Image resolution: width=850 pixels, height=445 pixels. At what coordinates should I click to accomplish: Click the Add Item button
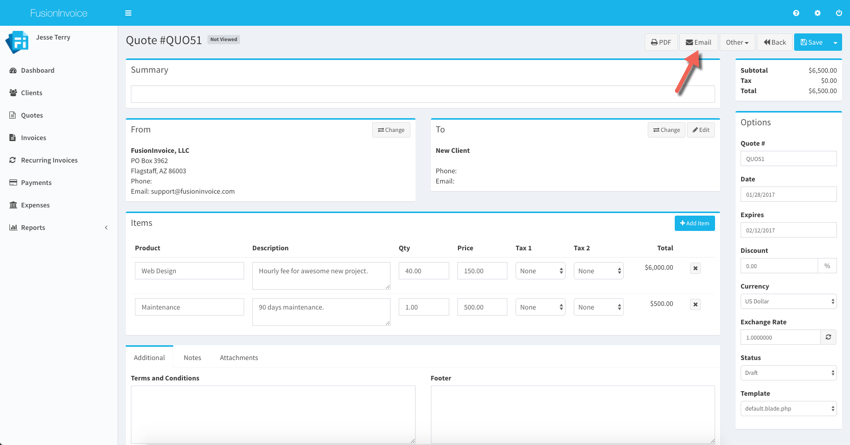pyautogui.click(x=694, y=223)
